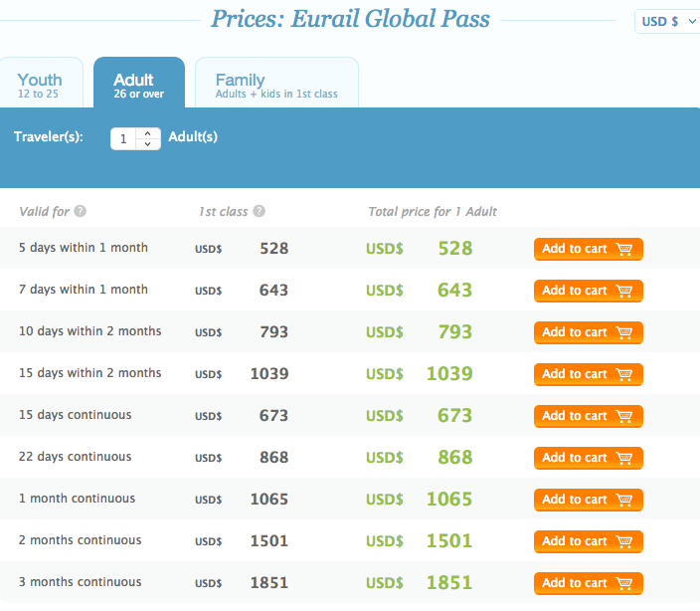The width and height of the screenshot is (700, 611).
Task: Click the green total price 1065
Action: pyautogui.click(x=449, y=499)
